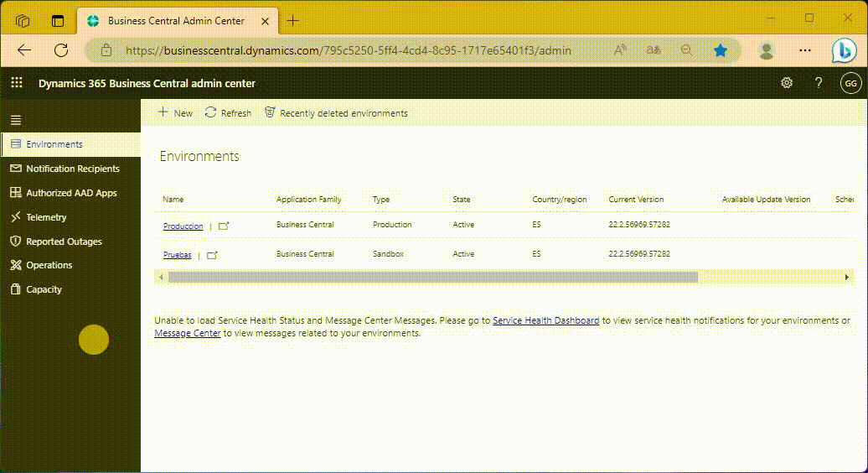
Task: Open the settings gear icon
Action: (786, 83)
